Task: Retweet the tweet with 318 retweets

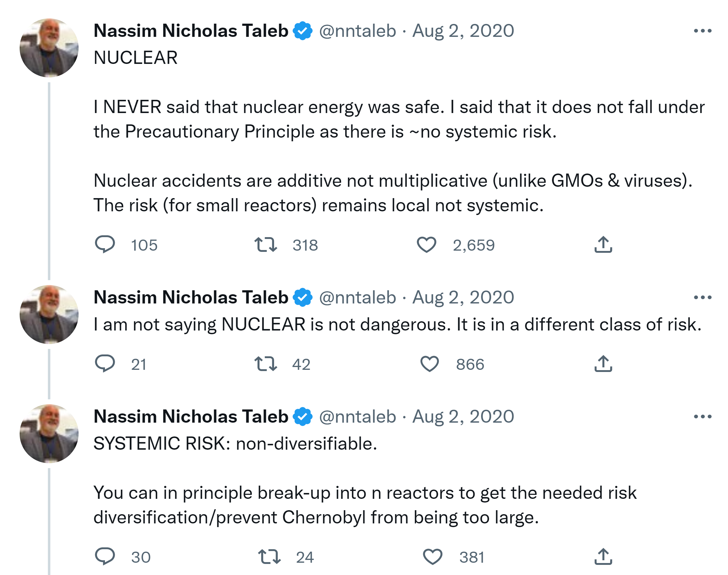Action: tap(265, 244)
